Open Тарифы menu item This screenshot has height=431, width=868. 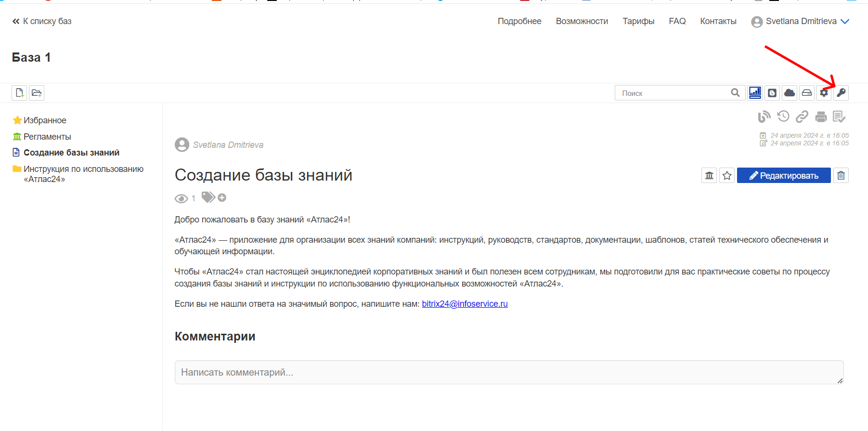click(638, 21)
